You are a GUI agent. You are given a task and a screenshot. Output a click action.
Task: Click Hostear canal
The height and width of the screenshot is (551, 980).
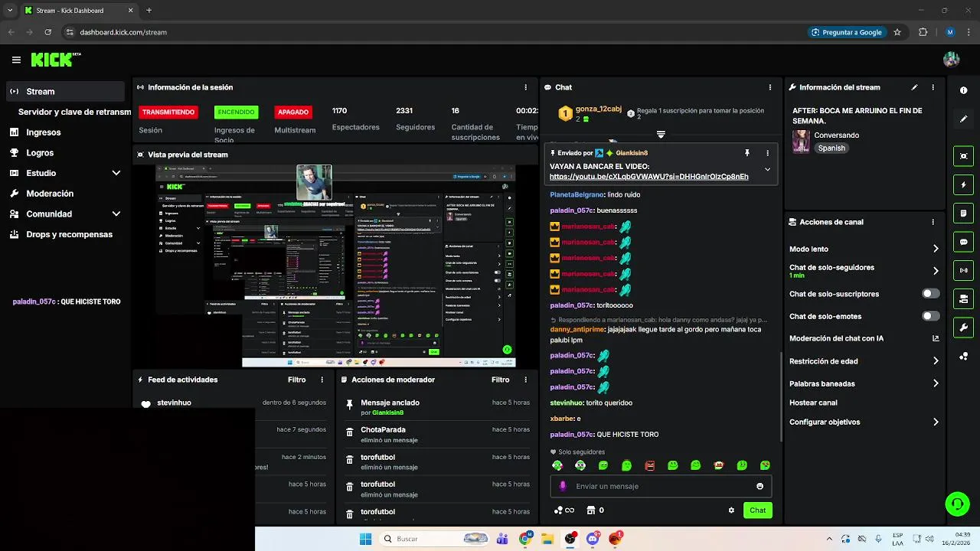pyautogui.click(x=813, y=403)
